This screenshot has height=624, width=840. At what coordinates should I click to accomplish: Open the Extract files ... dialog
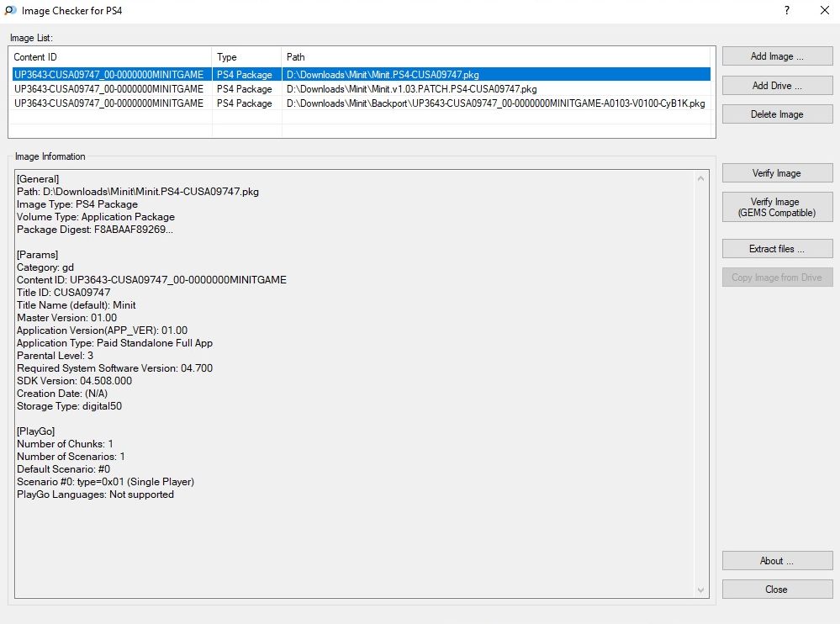(777, 249)
